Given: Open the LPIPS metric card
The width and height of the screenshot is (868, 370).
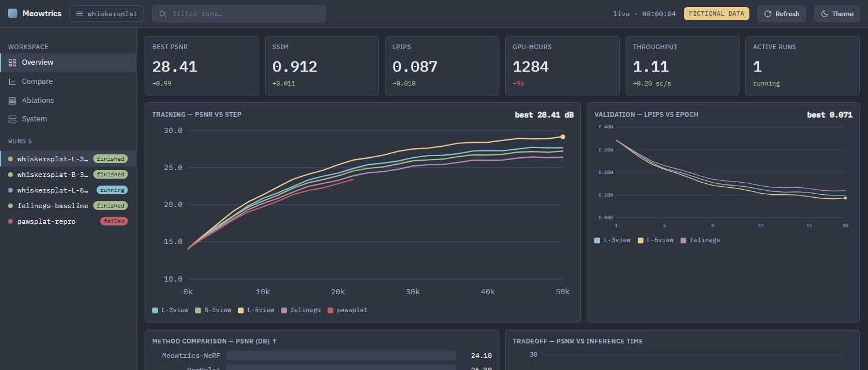Looking at the screenshot, I should pos(442,65).
